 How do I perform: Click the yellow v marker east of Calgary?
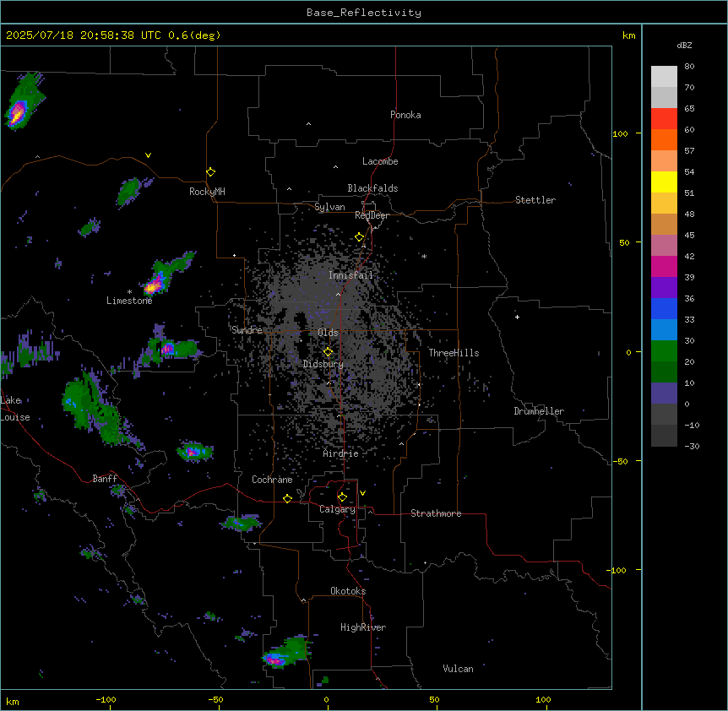pyautogui.click(x=362, y=493)
